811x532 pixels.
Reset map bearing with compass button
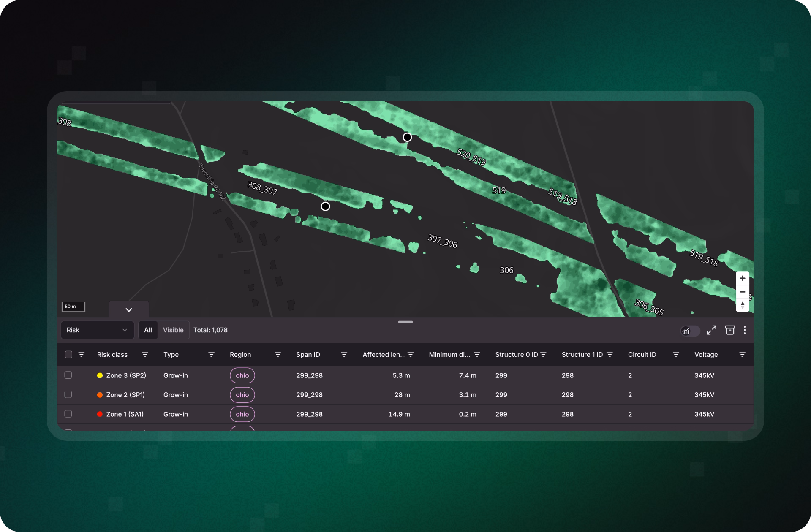pyautogui.click(x=742, y=305)
